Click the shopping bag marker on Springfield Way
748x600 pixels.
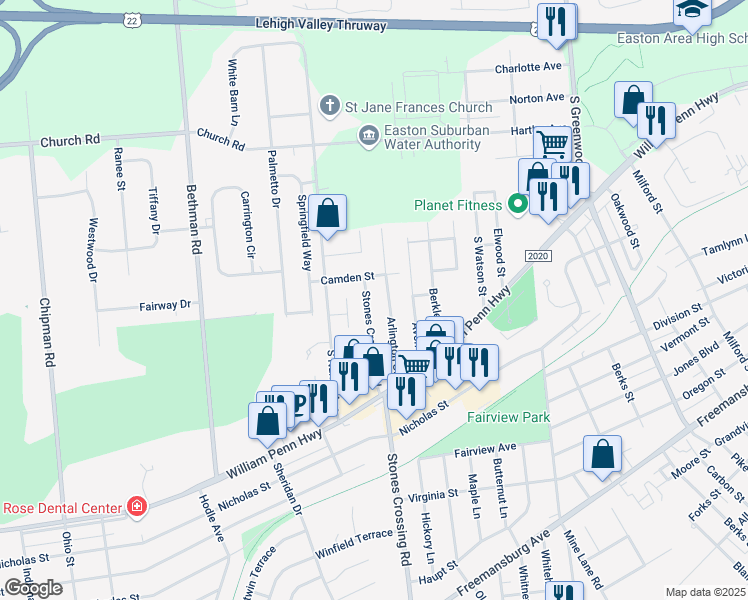327,215
